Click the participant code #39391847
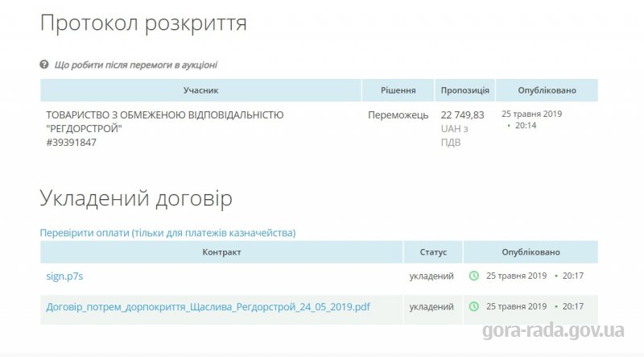Viewport: 644px width, 357px height. pyautogui.click(x=71, y=143)
